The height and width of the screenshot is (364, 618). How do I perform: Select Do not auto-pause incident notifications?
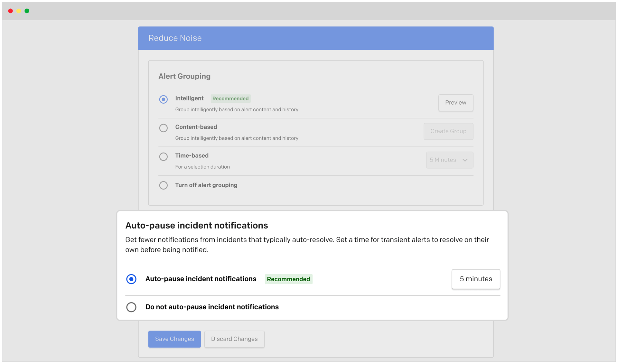coord(131,307)
